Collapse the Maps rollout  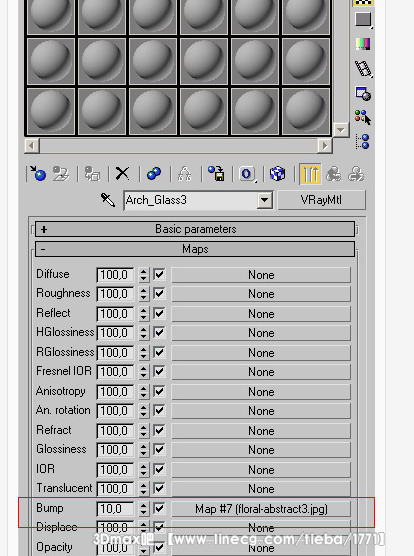click(195, 249)
